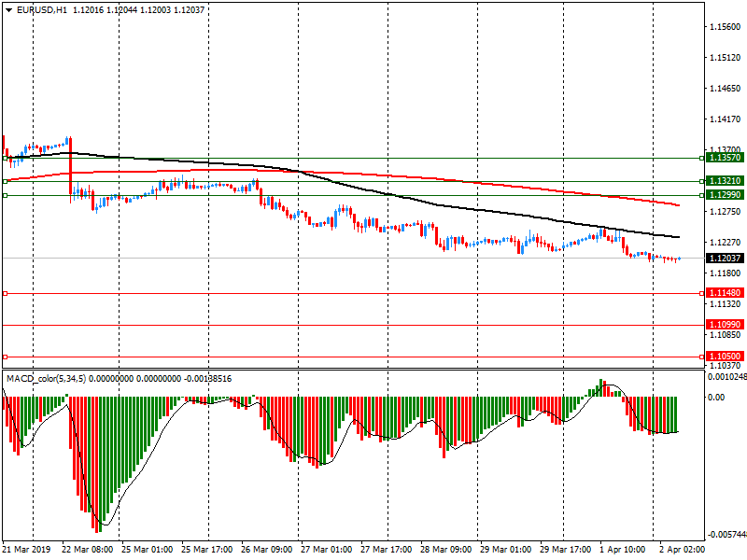Click the right end of black moving average
The height and width of the screenshot is (560, 747).
pos(678,237)
